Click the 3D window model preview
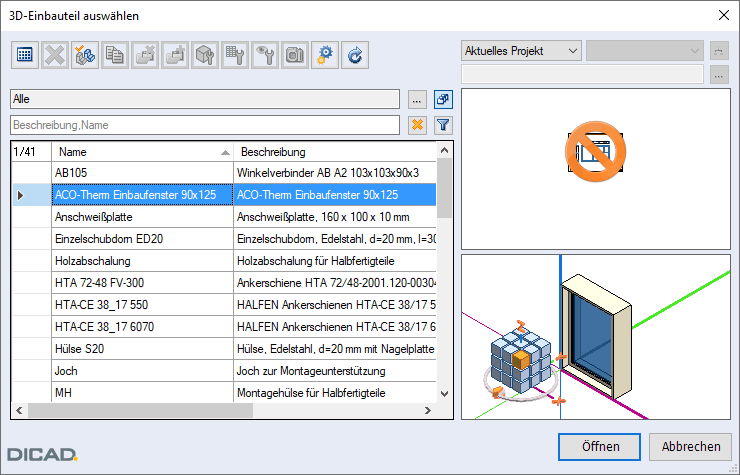The height and width of the screenshot is (475, 740). click(597, 337)
